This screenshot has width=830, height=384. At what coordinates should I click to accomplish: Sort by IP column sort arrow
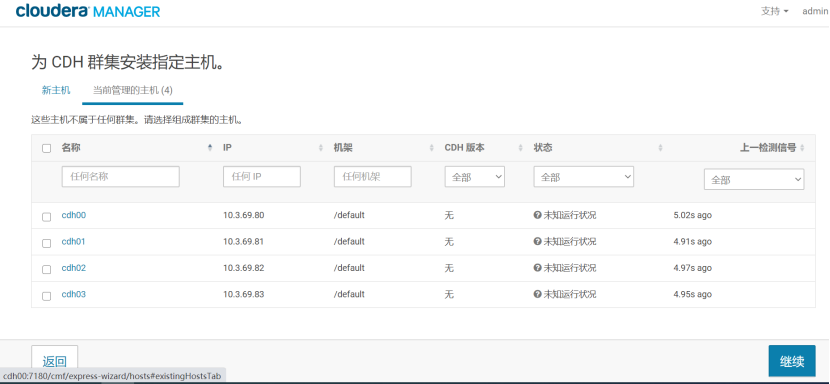[321, 148]
